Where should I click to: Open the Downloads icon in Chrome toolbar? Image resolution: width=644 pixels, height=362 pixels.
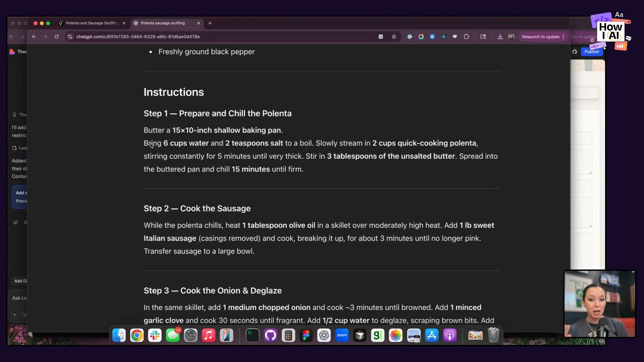pyautogui.click(x=500, y=37)
